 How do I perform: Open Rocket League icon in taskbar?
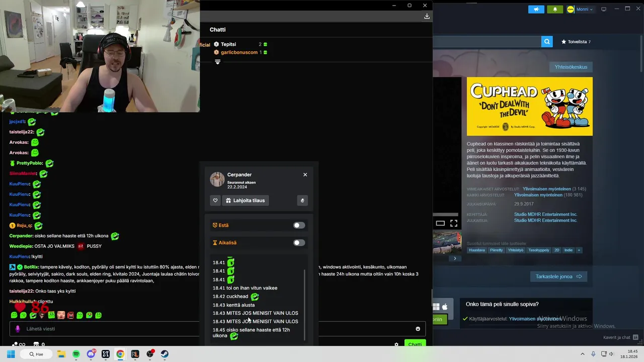(x=135, y=354)
